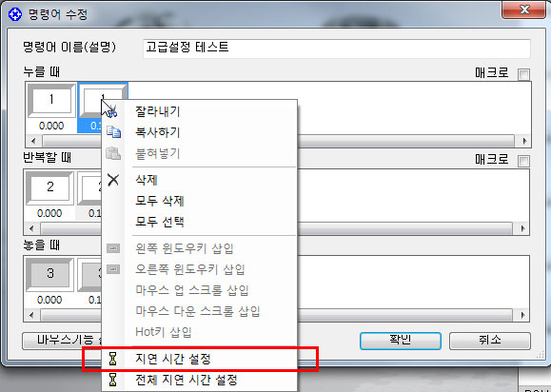Click the scissors icon for 잘라내기
The image size is (551, 392).
[x=112, y=112]
